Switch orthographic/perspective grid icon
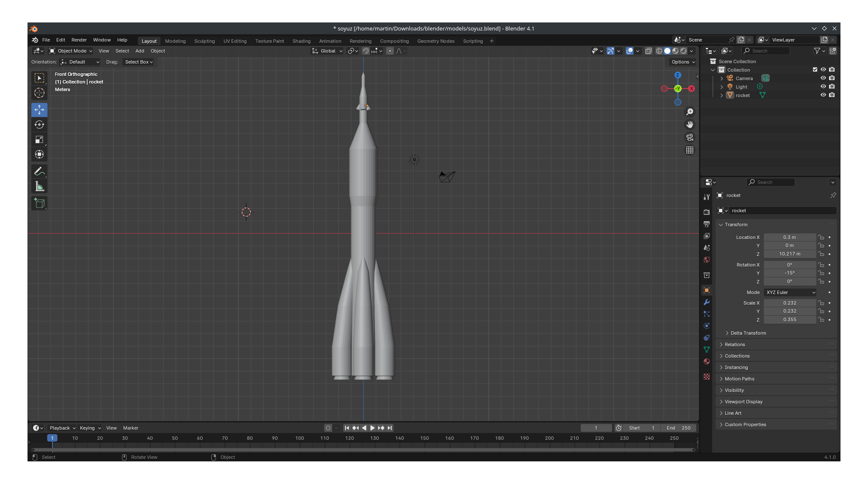Screen dimensions: 868x494 [x=690, y=150]
